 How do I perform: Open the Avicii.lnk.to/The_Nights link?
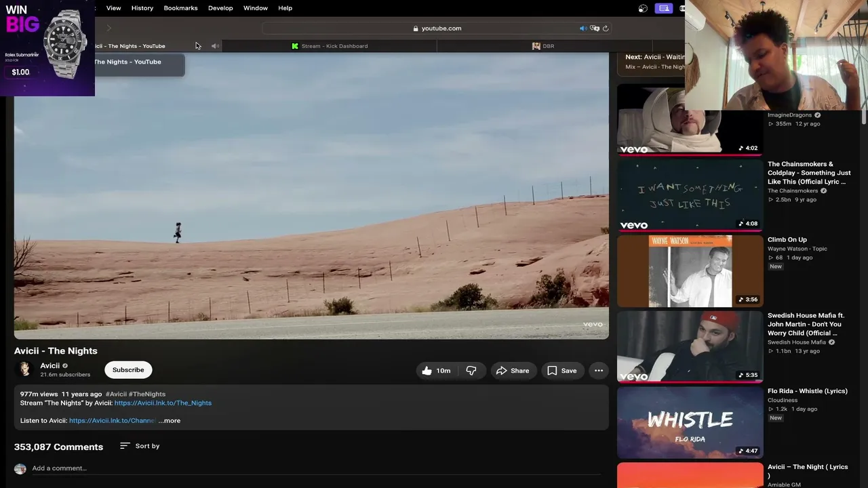click(163, 403)
